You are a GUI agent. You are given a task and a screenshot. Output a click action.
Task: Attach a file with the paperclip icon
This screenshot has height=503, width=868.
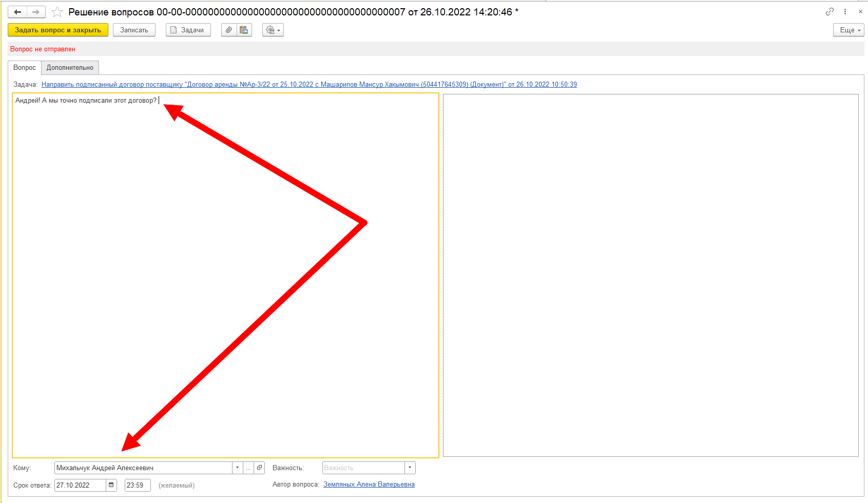click(x=229, y=30)
